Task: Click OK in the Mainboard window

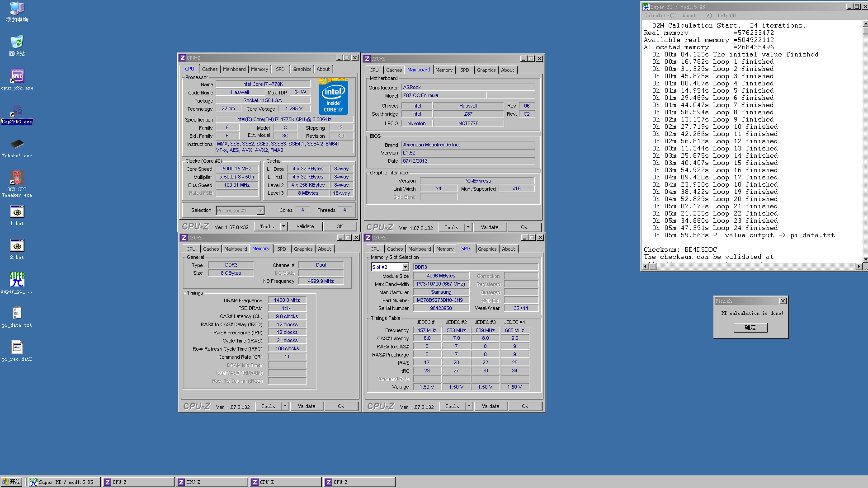Action: [x=524, y=227]
